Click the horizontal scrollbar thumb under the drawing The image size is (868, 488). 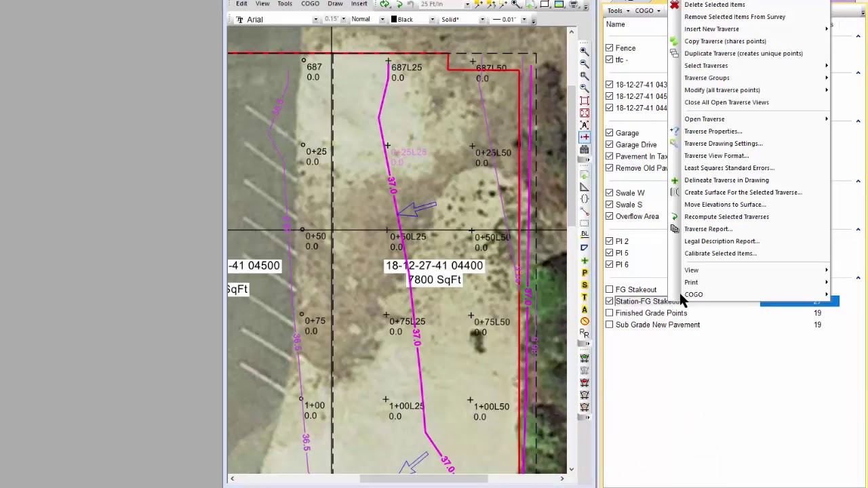[424, 479]
